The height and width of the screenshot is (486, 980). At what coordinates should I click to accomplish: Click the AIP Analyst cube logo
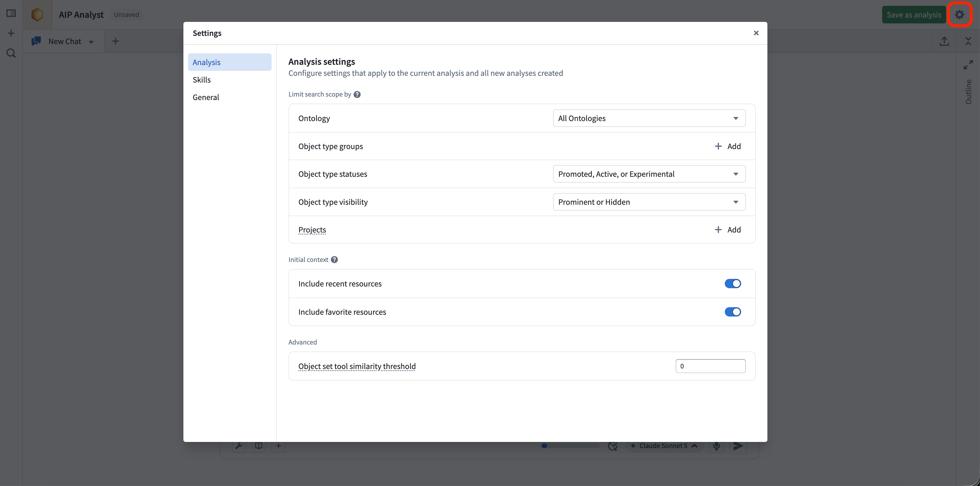[37, 14]
